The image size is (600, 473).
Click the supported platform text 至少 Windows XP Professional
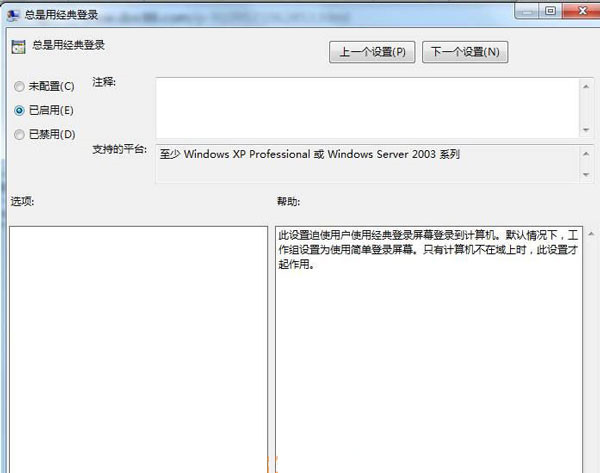[310, 154]
